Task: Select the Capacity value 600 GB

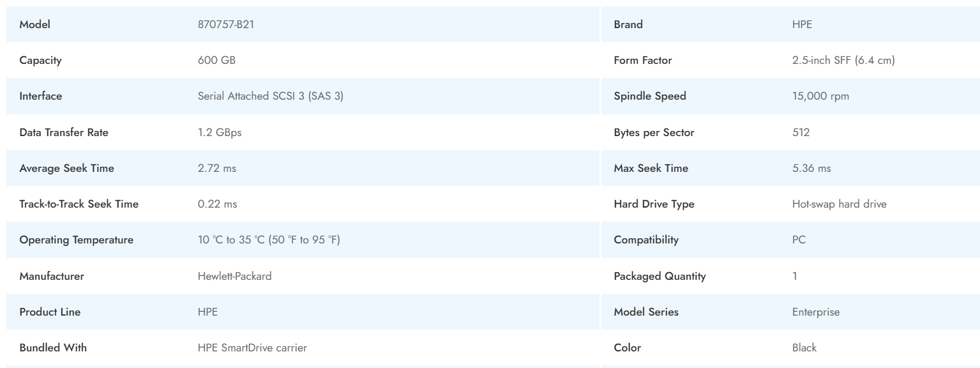Action: [x=217, y=61]
